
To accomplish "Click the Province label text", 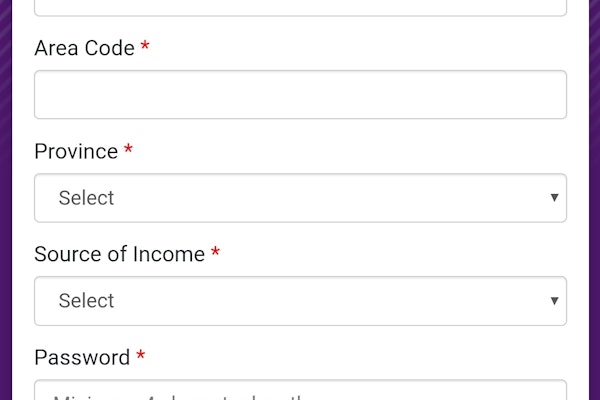I will tap(76, 152).
